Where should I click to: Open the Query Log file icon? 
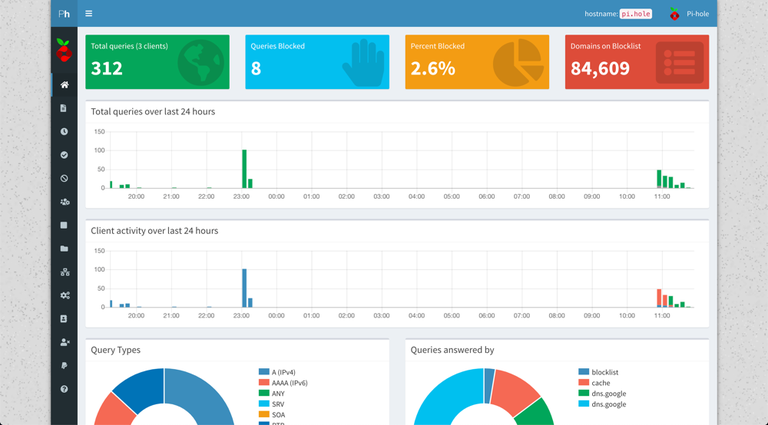tap(64, 108)
